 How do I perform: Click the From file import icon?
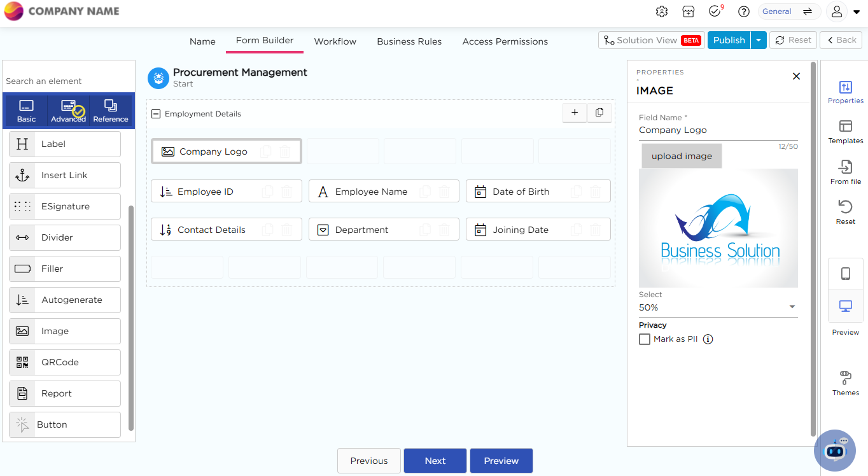845,167
